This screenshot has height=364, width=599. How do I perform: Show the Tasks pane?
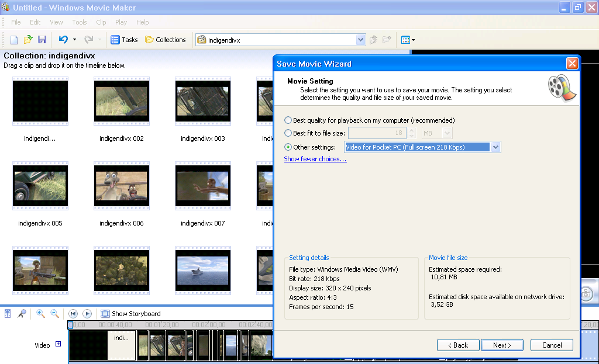(x=124, y=40)
